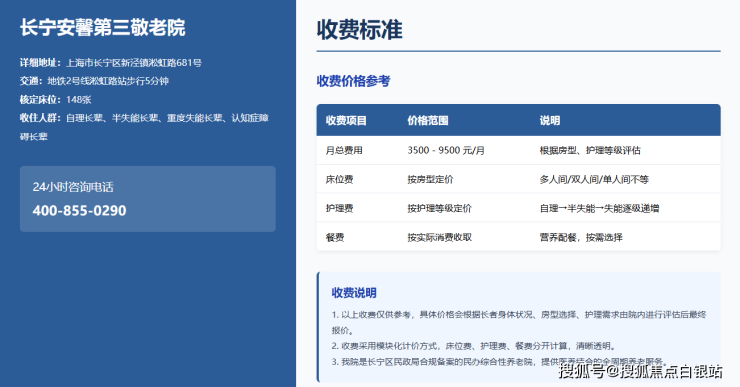Screen dimensions: 740x387
Task: Click note 1 starting 以上收费仅供参考
Action: click(x=519, y=322)
